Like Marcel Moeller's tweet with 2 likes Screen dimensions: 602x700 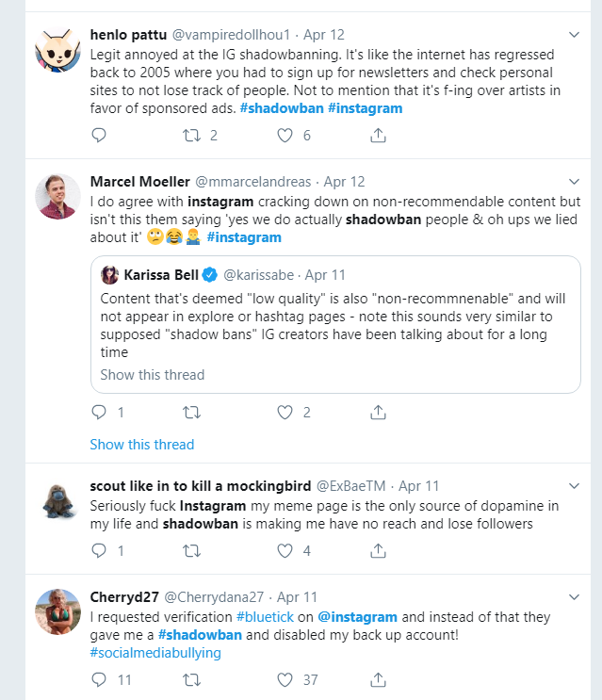tap(286, 413)
